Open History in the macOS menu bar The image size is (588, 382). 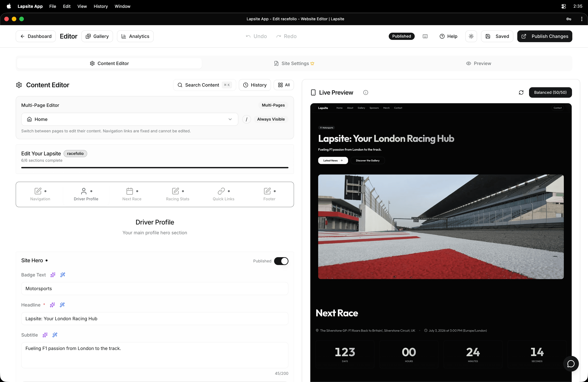coord(101,6)
